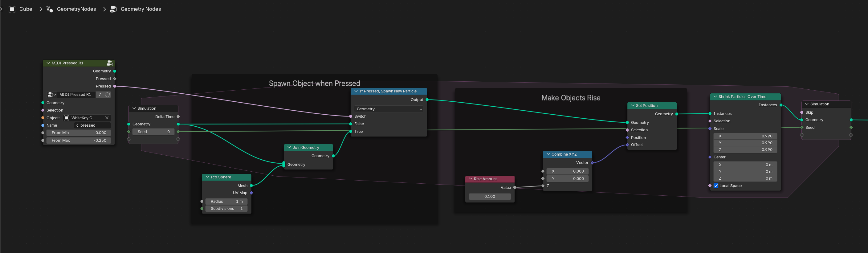Collapse the Set Position node
This screenshot has height=253, width=868.
[632, 106]
